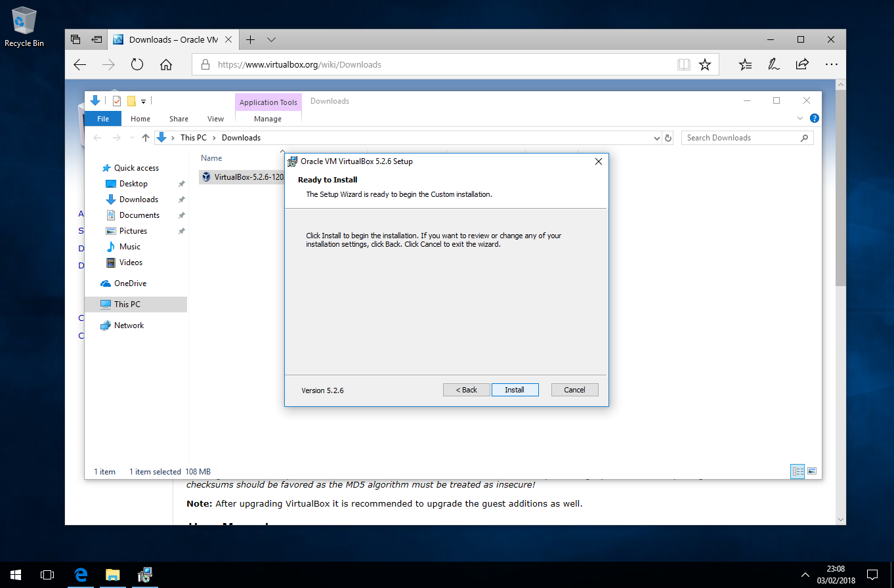Close the Oracle VM VirtualBox Setup dialog
This screenshot has height=588, width=894.
click(x=598, y=161)
